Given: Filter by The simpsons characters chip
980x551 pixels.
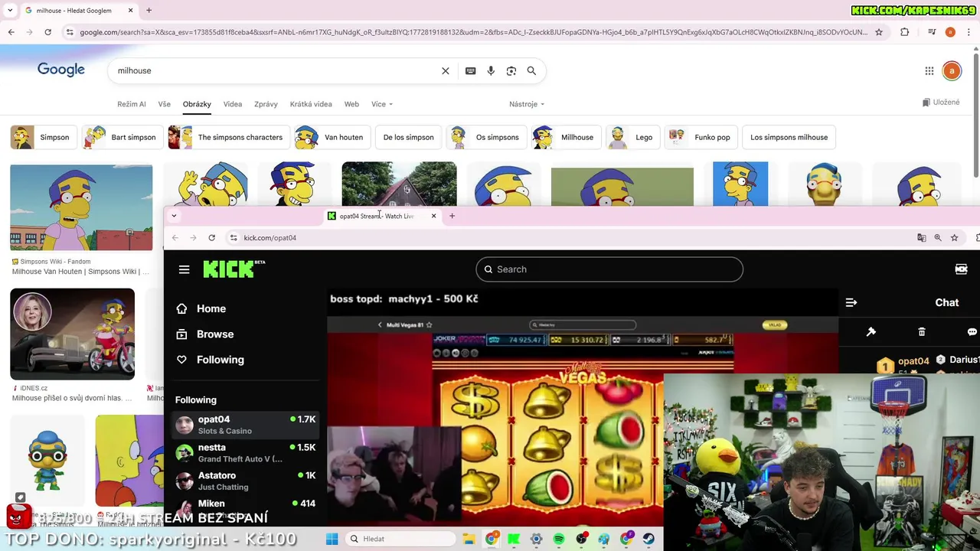Looking at the screenshot, I should (229, 138).
